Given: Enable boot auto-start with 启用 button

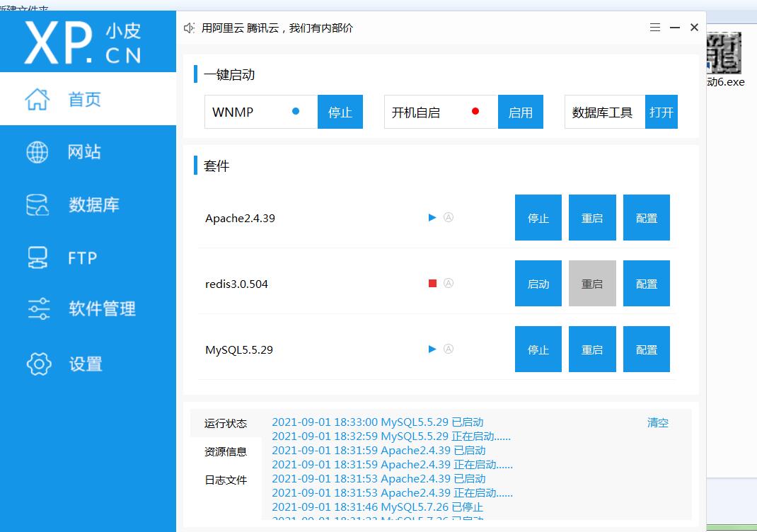Looking at the screenshot, I should (x=520, y=112).
